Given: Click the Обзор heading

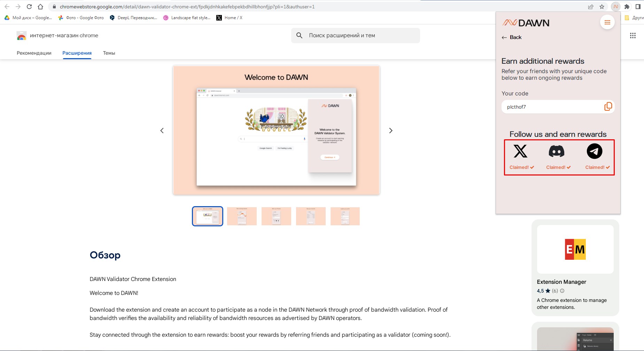Looking at the screenshot, I should pyautogui.click(x=105, y=255).
